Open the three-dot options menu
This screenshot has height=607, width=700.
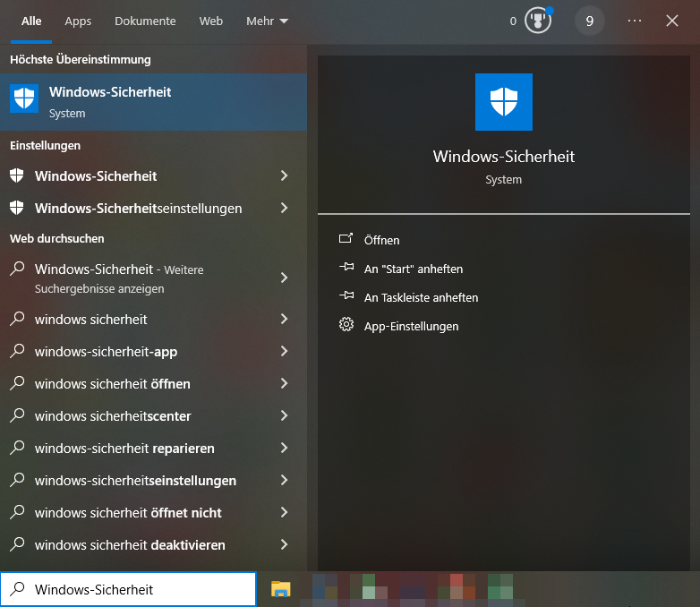pos(635,21)
